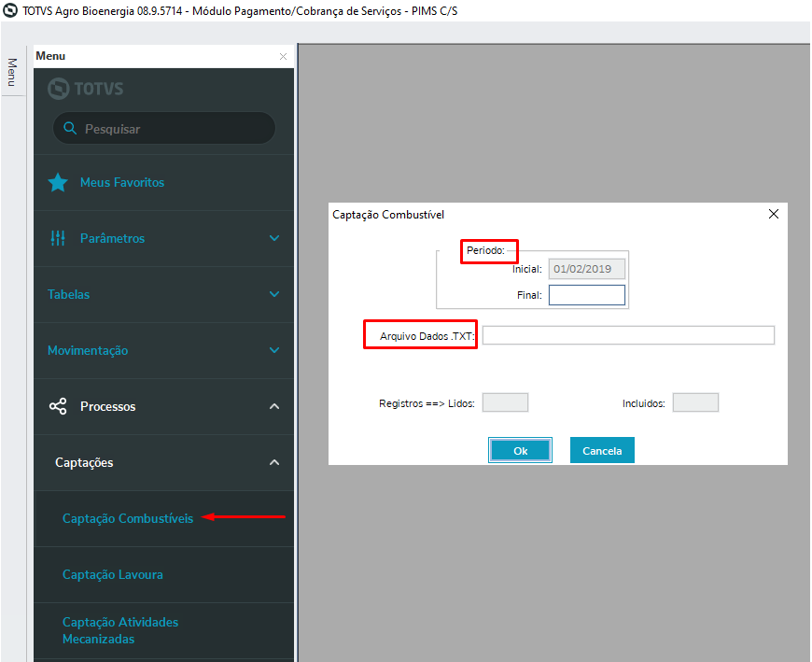Click the 'Captação Combustível' dialog title
812x662 pixels.
[388, 215]
